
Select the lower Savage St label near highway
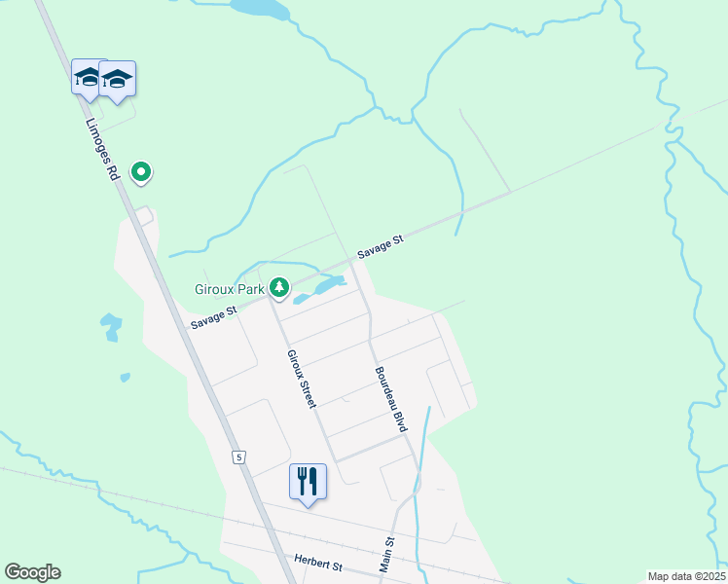pos(214,317)
